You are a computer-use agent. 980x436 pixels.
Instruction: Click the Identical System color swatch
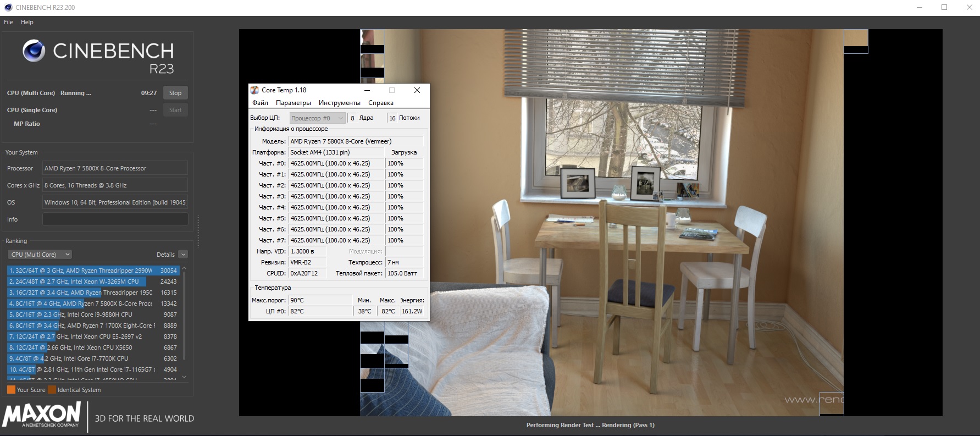(52, 390)
